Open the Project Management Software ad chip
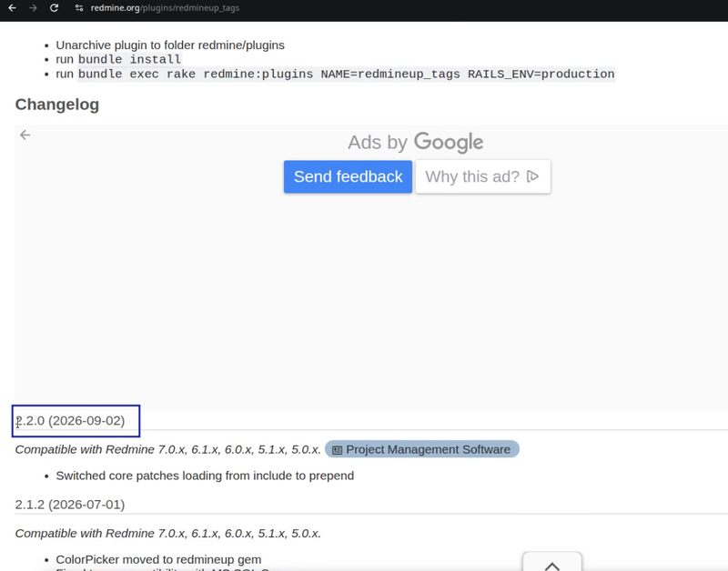Screen dimensions: 728x571 [x=421, y=449]
